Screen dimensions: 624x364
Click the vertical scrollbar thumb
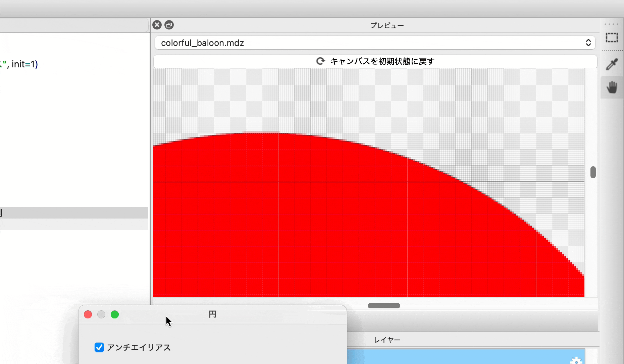coord(593,172)
